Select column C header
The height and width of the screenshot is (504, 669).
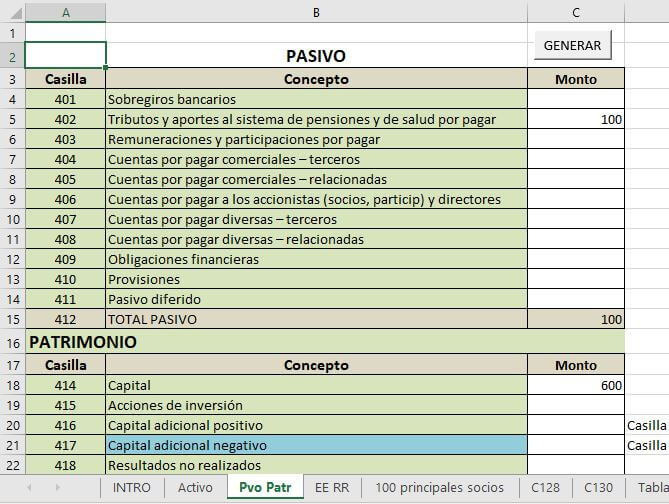tap(576, 12)
